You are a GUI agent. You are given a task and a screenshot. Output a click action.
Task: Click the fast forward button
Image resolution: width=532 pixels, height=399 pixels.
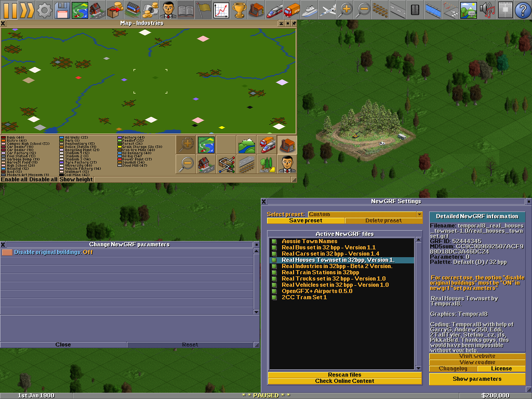tap(27, 9)
